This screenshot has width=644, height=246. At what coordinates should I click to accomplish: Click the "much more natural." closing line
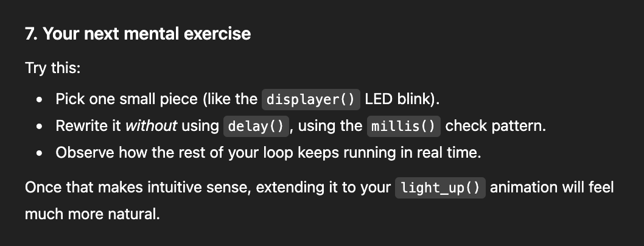(92, 214)
